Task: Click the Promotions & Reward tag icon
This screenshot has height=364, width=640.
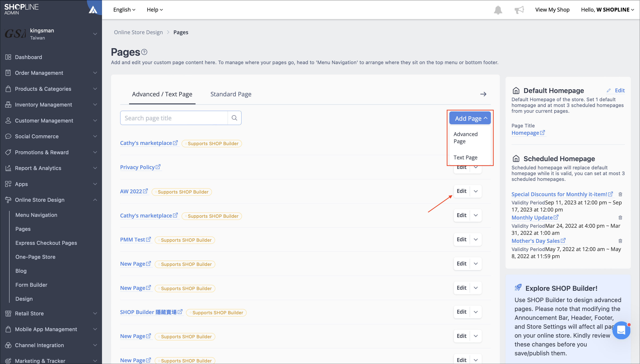Action: tap(8, 152)
